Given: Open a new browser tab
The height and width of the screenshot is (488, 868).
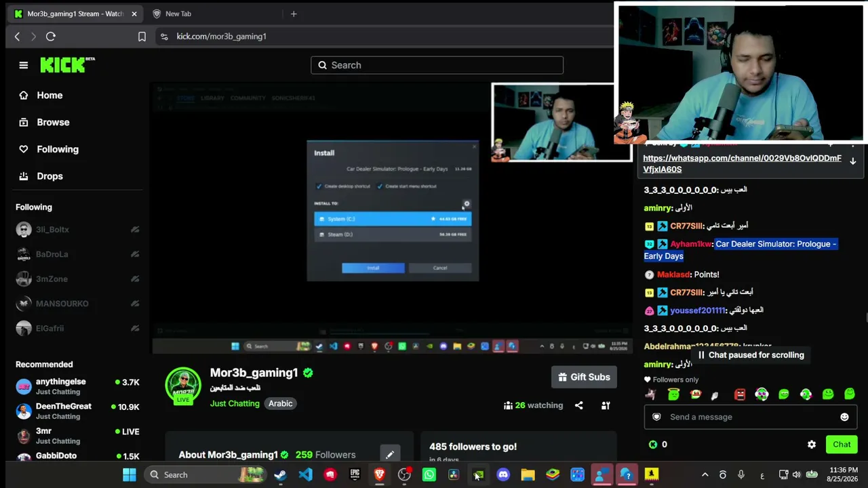Looking at the screenshot, I should point(294,14).
